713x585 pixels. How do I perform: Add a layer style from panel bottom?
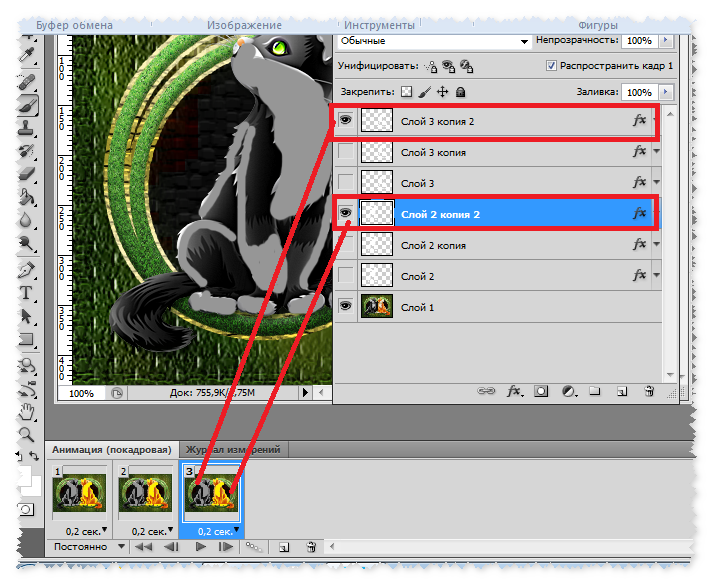tap(514, 391)
